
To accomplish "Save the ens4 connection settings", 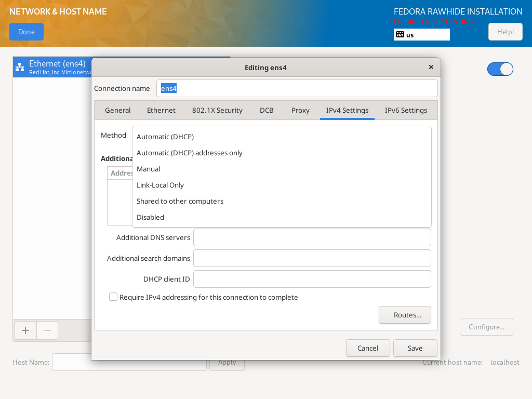I will (x=415, y=348).
